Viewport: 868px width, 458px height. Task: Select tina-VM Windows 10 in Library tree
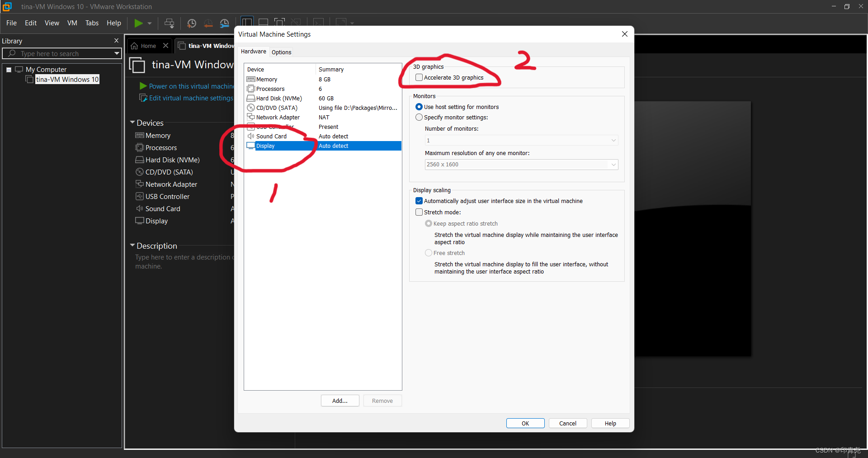coord(67,80)
